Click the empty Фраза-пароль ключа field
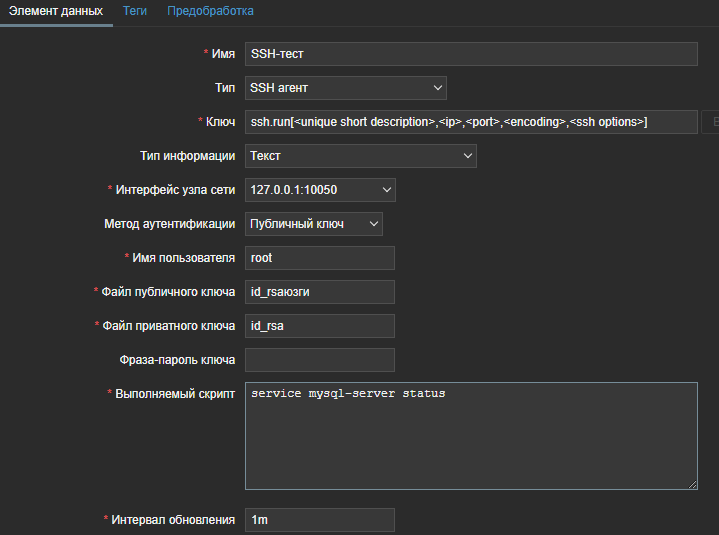The image size is (719, 535). pyautogui.click(x=319, y=360)
